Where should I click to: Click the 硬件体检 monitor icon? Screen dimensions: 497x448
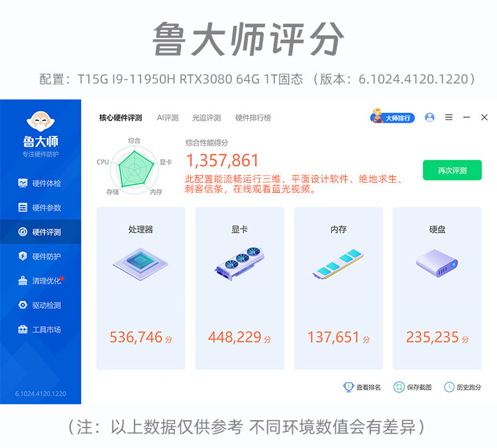point(23,184)
